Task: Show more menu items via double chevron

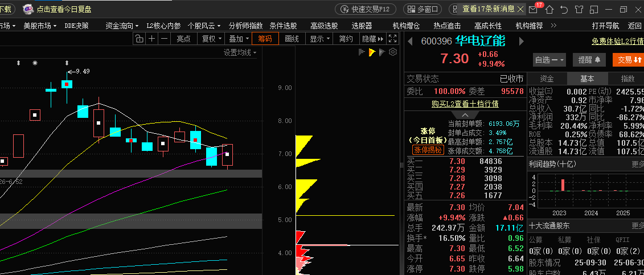Action: (x=553, y=26)
